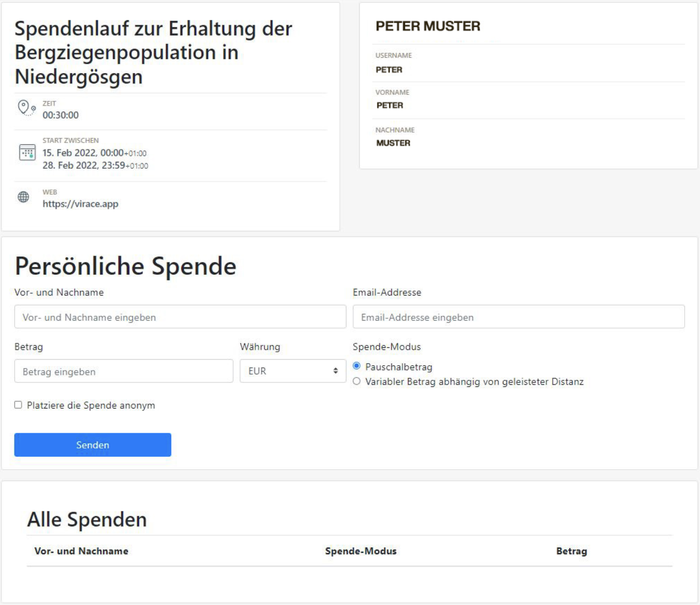This screenshot has width=700, height=605.
Task: Click the globe icon beside Web
Action: 23,197
